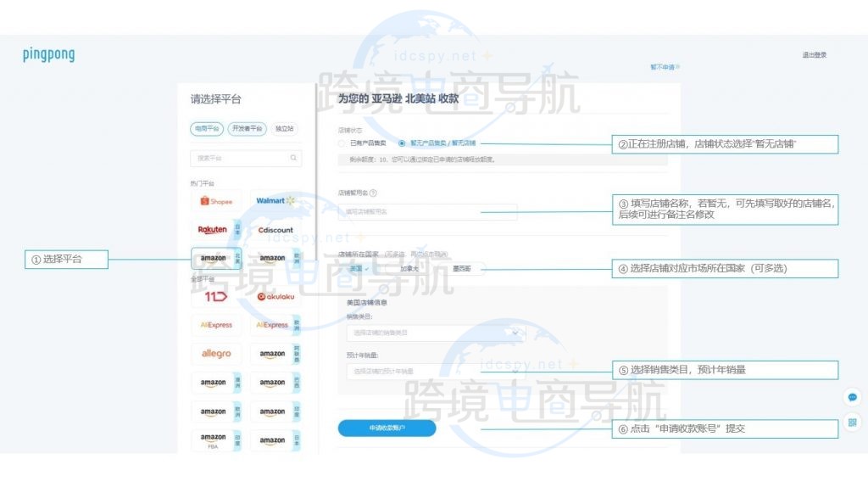The height and width of the screenshot is (487, 868).
Task: Choose the amazon 日本 tile at bottom
Action: (x=275, y=440)
